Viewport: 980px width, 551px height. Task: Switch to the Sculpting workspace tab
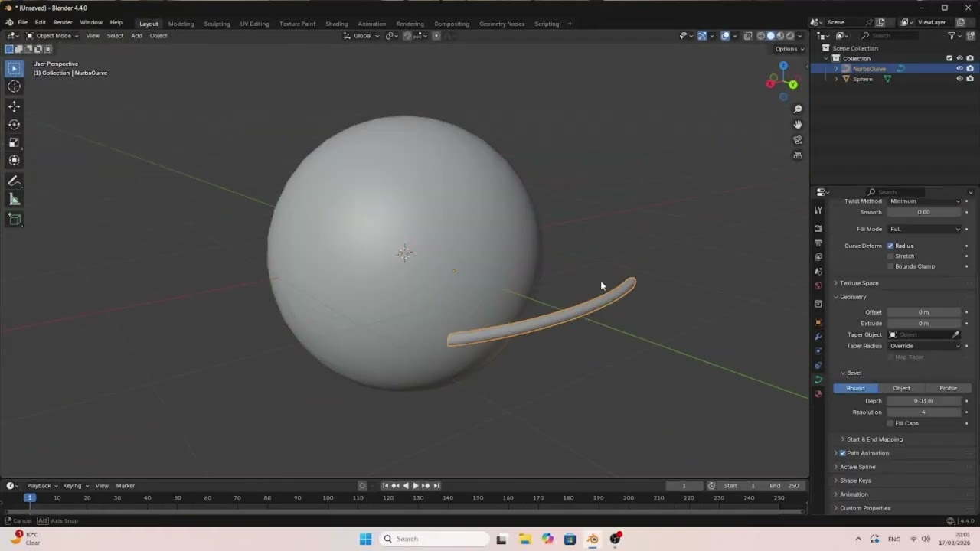click(x=217, y=24)
